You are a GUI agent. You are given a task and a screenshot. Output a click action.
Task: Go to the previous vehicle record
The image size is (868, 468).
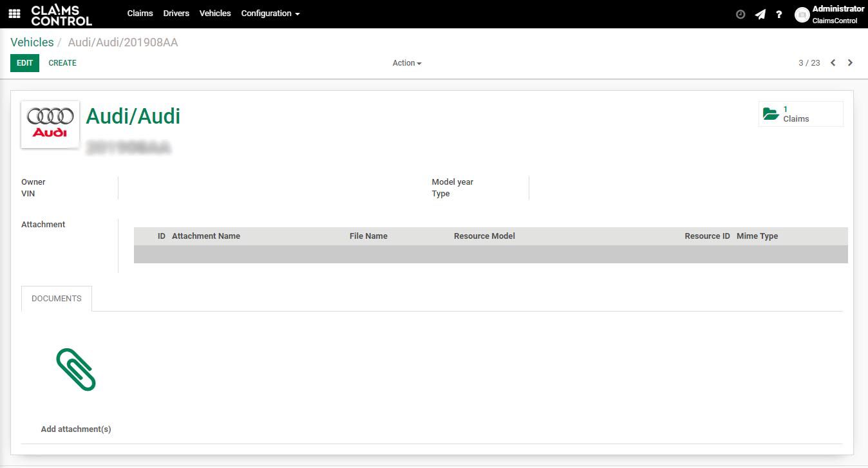pyautogui.click(x=833, y=63)
